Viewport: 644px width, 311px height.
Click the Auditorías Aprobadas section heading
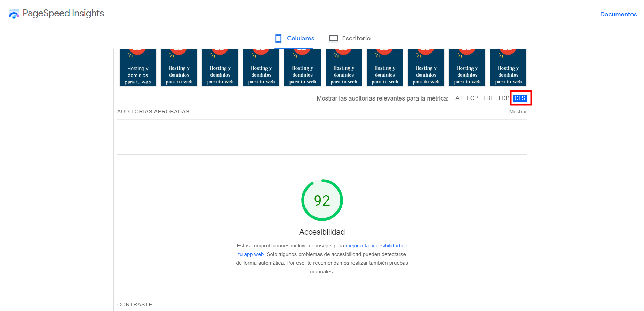pos(153,112)
